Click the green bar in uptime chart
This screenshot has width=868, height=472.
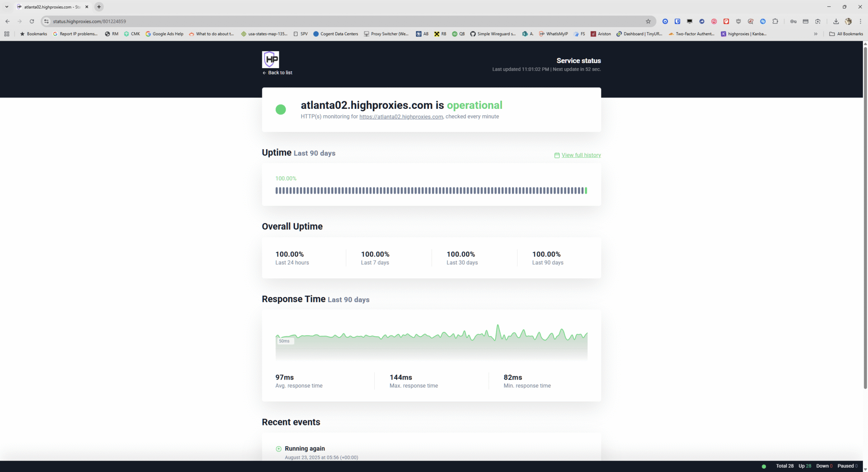586,191
